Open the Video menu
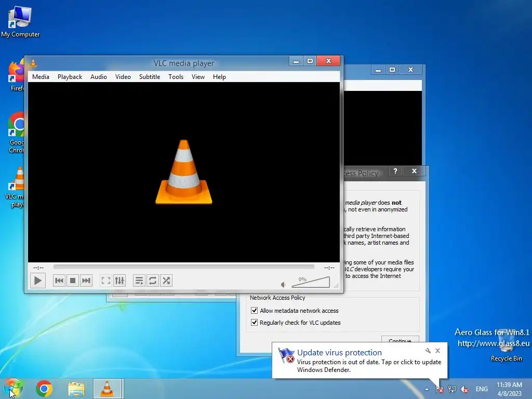The width and height of the screenshot is (532, 399). tap(123, 77)
